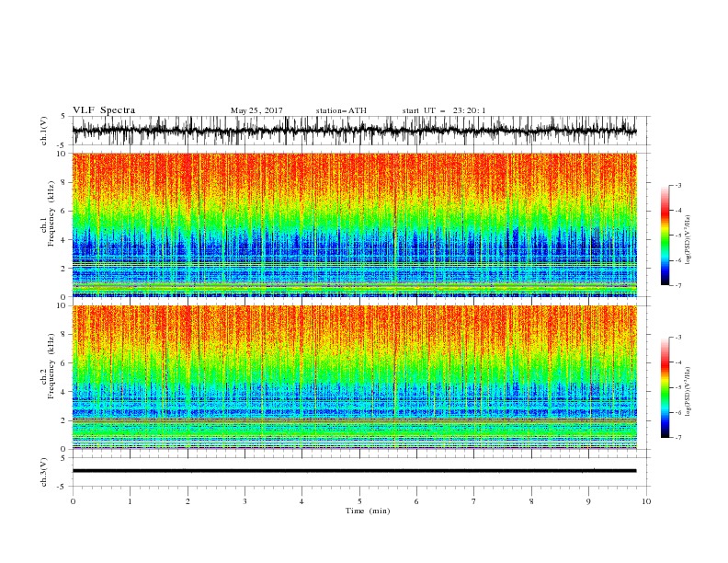Click the ch.3 flat voltage trace
The image size is (728, 563).
click(x=354, y=471)
